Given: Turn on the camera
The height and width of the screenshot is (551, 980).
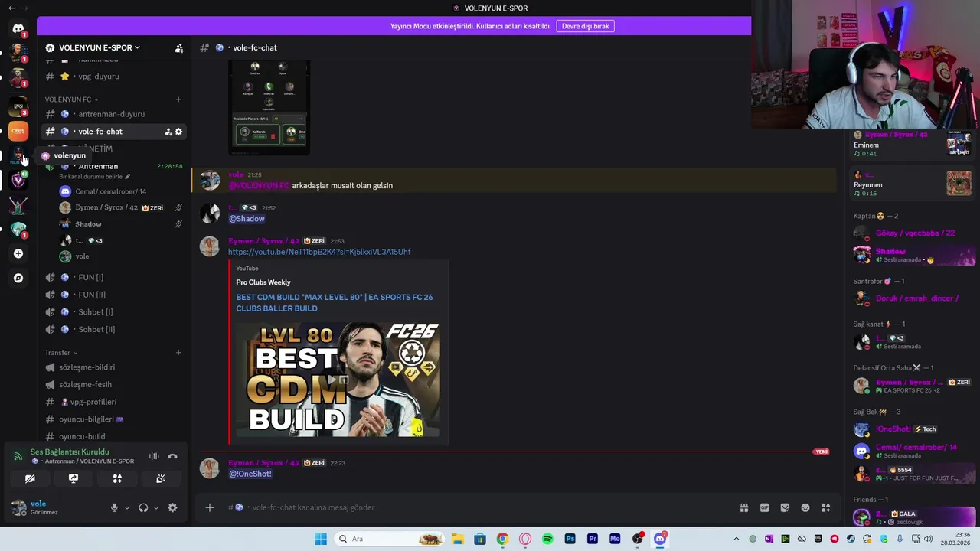Looking at the screenshot, I should click(30, 478).
